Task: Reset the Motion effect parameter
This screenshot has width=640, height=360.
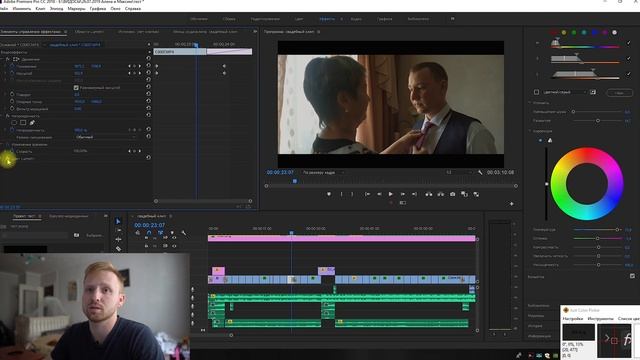Action: 149,58
